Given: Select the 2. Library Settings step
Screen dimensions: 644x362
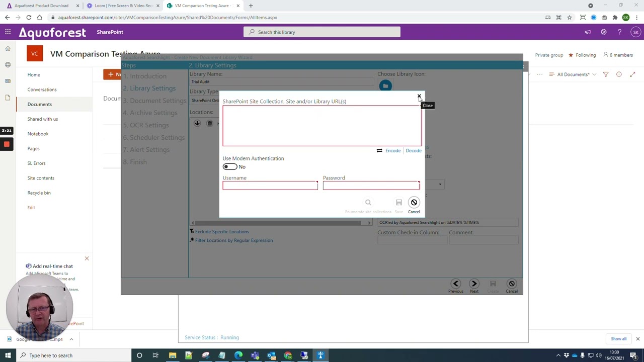Looking at the screenshot, I should click(149, 88).
